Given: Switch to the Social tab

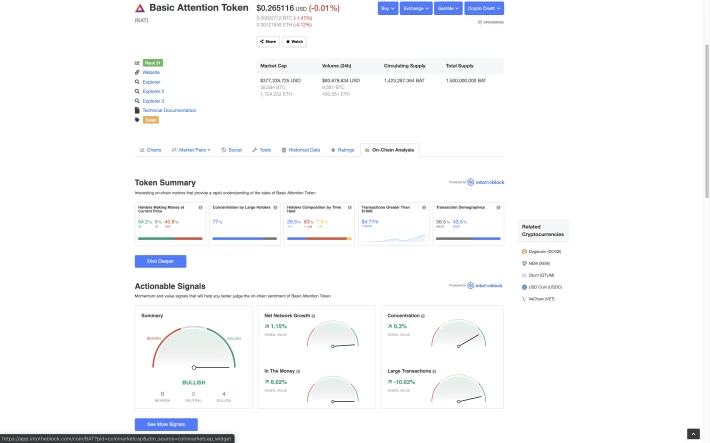Looking at the screenshot, I should [x=231, y=150].
